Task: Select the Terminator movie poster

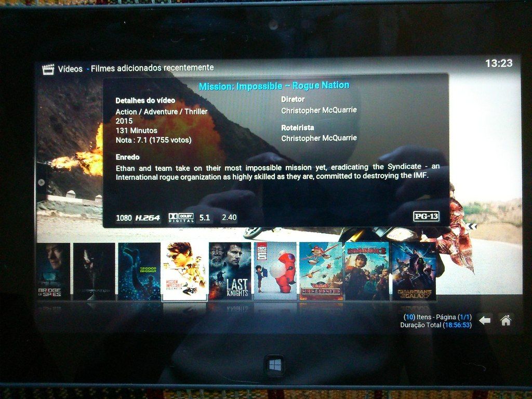Action: tap(94, 271)
